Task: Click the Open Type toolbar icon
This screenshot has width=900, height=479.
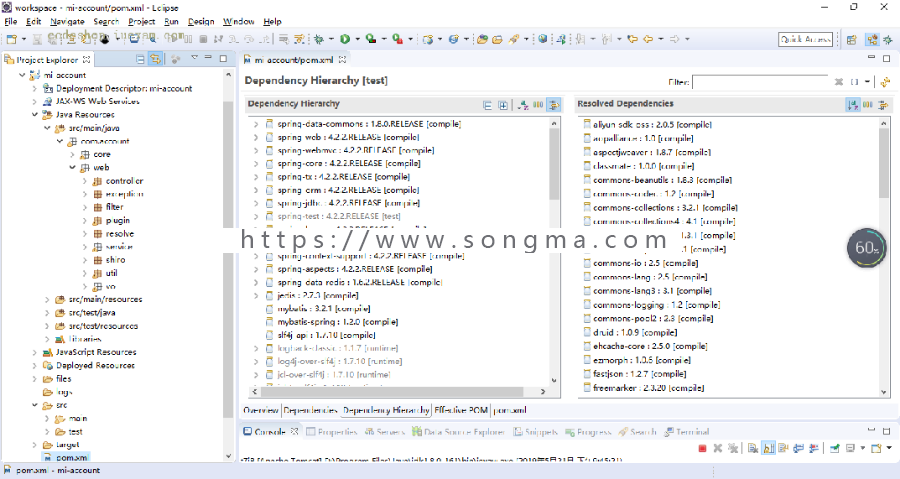Action: (482, 39)
